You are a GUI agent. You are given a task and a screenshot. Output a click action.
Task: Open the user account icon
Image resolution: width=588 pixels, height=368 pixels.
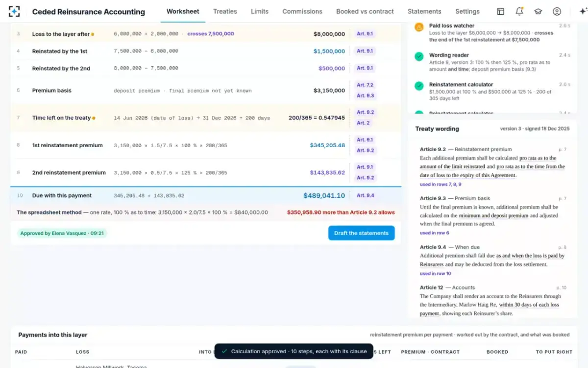click(557, 11)
